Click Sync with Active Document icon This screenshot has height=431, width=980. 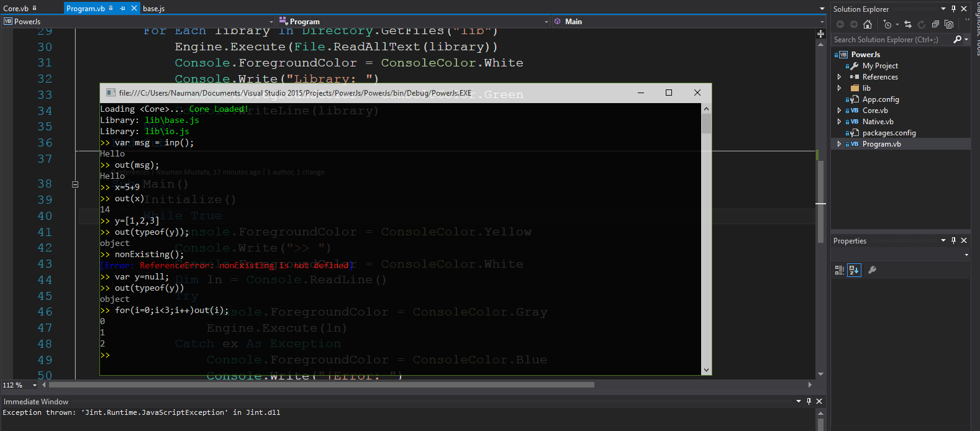908,24
